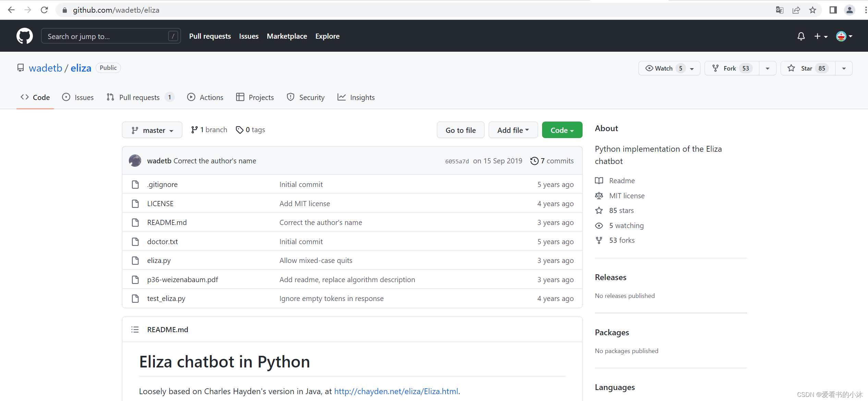This screenshot has width=868, height=401.
Task: Click the GitHub Octocat logo
Action: [24, 36]
